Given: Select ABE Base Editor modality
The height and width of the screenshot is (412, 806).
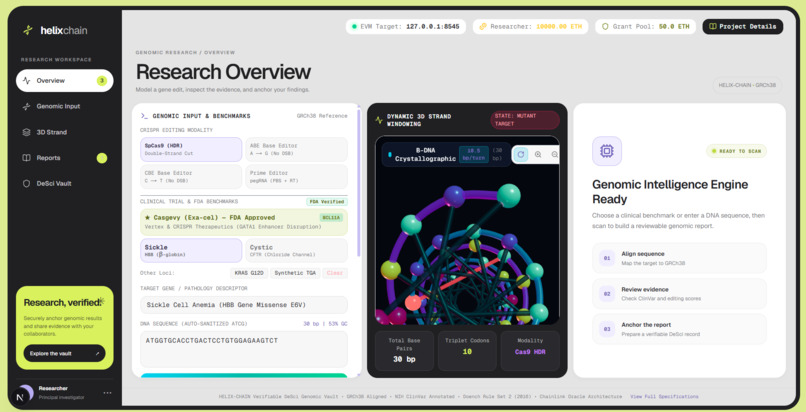Looking at the screenshot, I should [296, 149].
